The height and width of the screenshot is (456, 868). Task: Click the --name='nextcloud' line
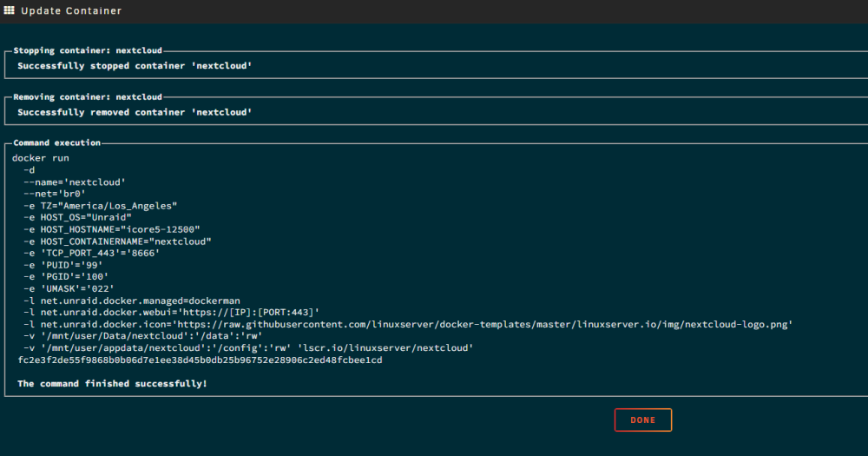[75, 182]
